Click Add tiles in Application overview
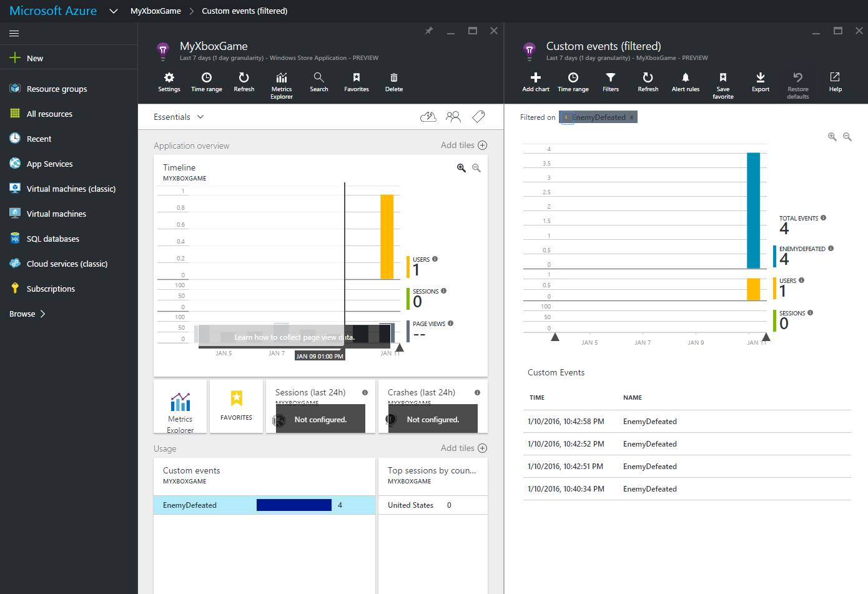The width and height of the screenshot is (868, 594). click(463, 145)
